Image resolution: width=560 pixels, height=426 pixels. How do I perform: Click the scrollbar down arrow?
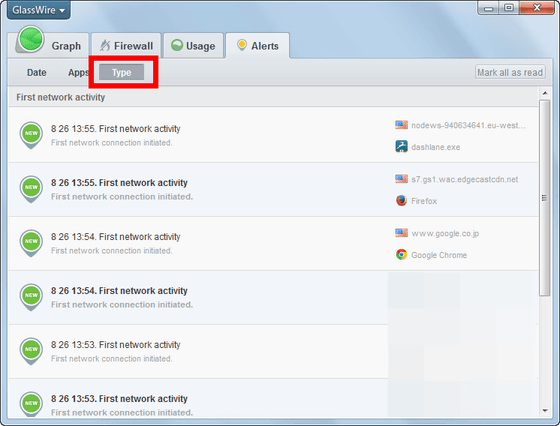click(545, 411)
